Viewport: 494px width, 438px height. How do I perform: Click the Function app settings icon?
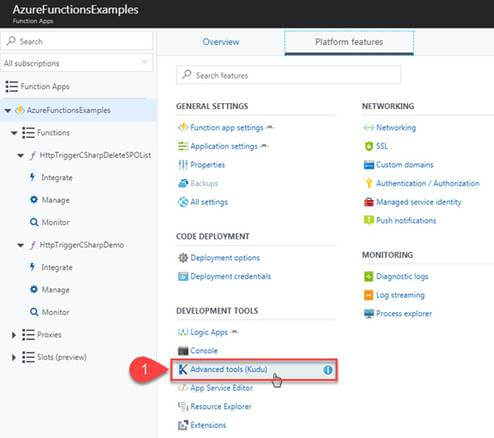tap(183, 127)
